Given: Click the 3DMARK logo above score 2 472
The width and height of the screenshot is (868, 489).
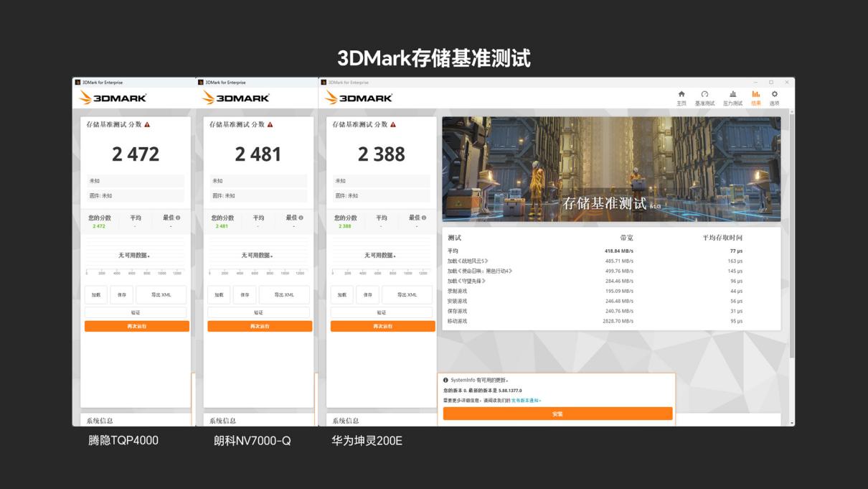Looking at the screenshot, I should click(x=113, y=98).
